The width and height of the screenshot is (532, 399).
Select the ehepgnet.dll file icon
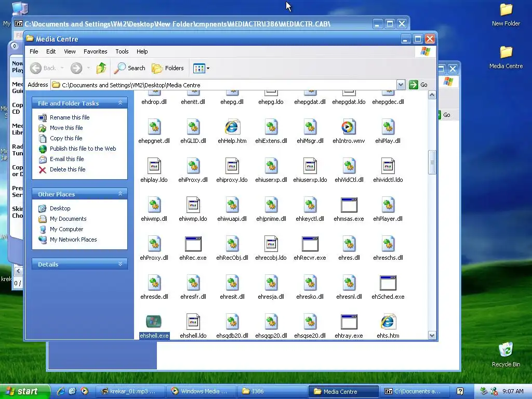point(154,127)
